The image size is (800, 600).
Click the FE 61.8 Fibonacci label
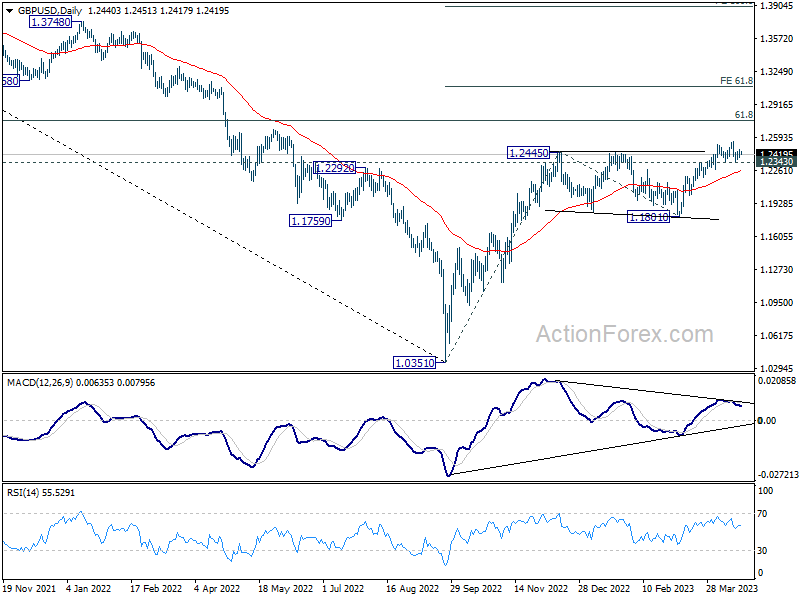tap(736, 81)
